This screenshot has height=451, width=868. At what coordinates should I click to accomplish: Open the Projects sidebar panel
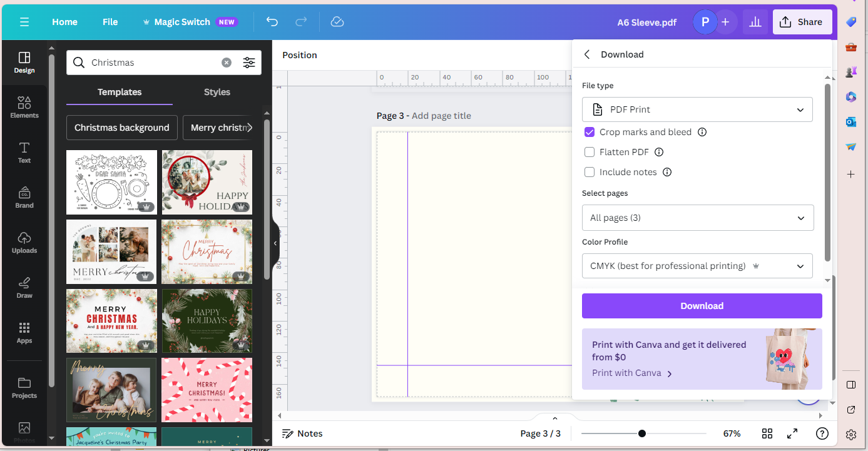(x=24, y=388)
